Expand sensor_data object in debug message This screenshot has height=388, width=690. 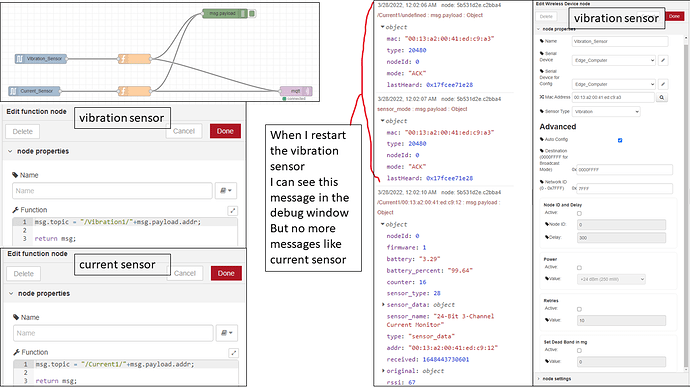(383, 304)
